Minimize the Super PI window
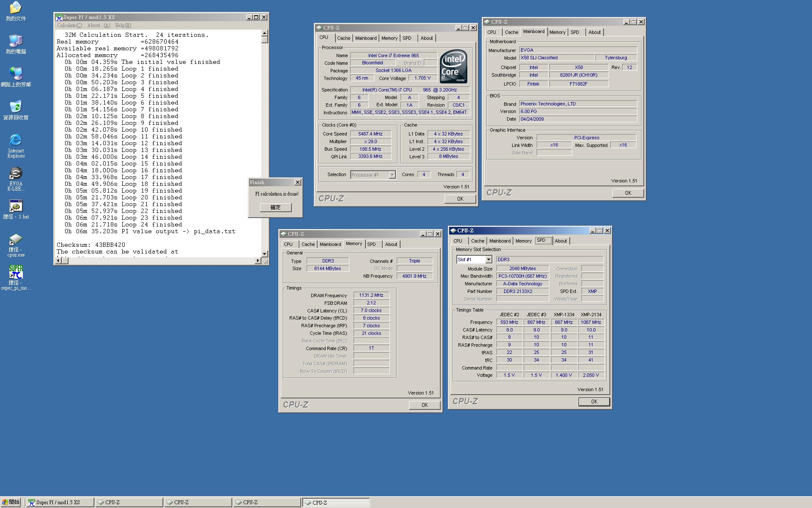This screenshot has height=508, width=812. (249, 17)
